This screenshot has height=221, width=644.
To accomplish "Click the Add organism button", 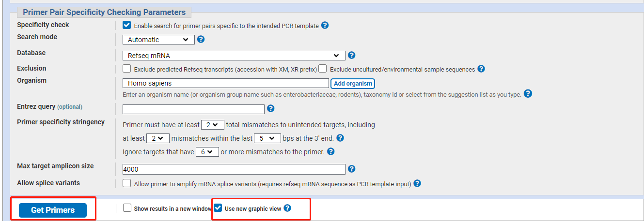I will tap(353, 84).
